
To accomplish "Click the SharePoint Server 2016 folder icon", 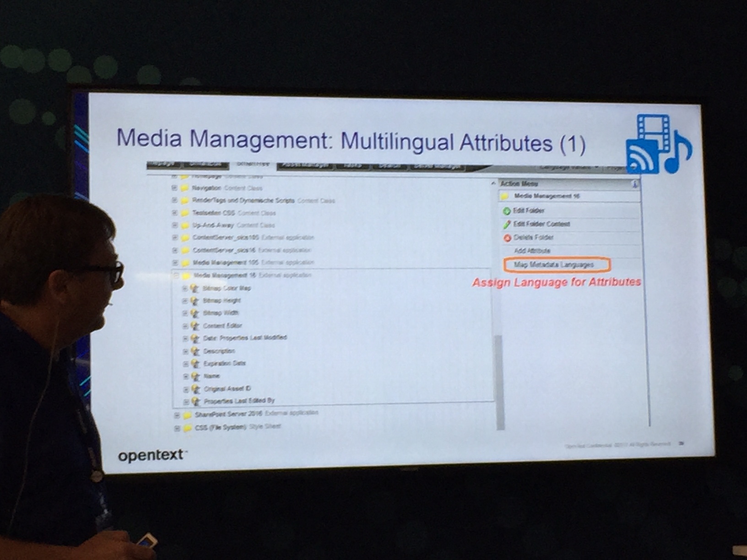I will (x=187, y=415).
